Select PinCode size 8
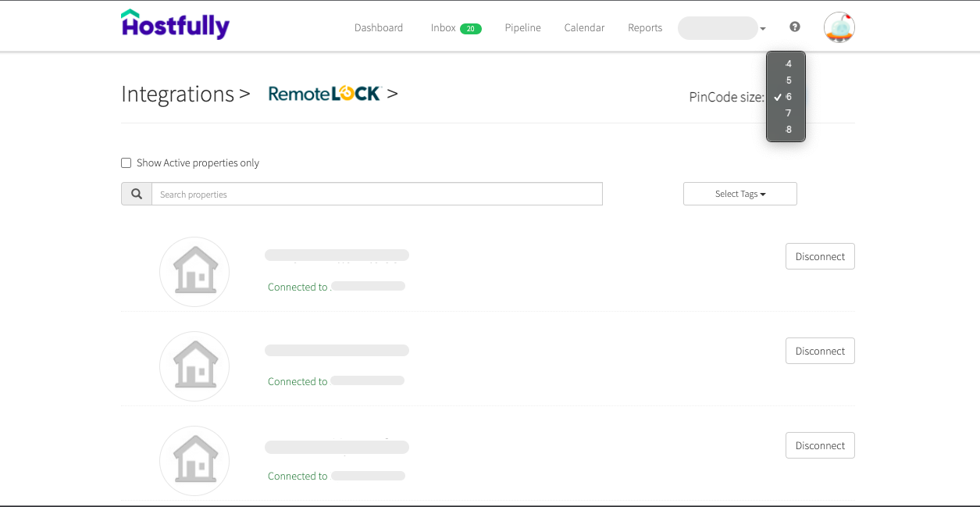980x507 pixels. click(788, 129)
